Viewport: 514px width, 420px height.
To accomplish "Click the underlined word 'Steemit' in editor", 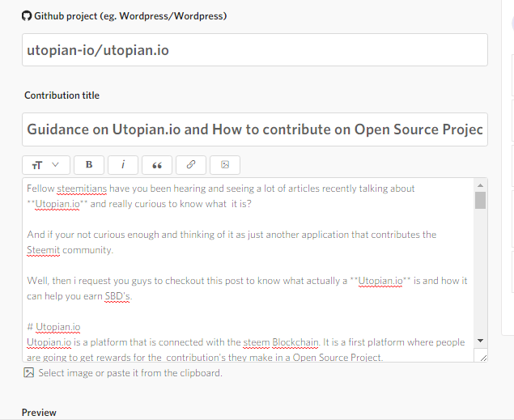I will tap(43, 250).
